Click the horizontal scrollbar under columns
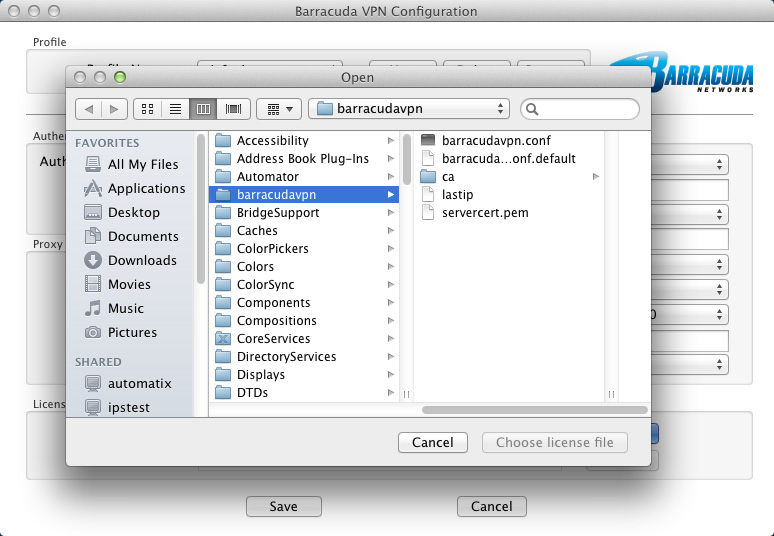 point(535,410)
